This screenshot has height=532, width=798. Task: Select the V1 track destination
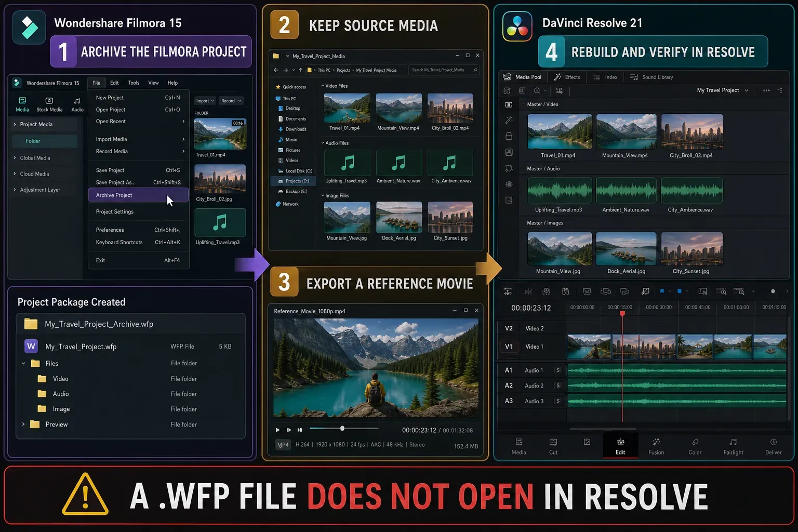(509, 347)
